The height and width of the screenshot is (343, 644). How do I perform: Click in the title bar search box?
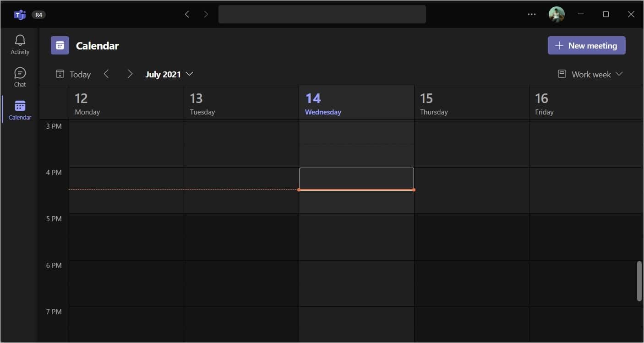point(322,14)
